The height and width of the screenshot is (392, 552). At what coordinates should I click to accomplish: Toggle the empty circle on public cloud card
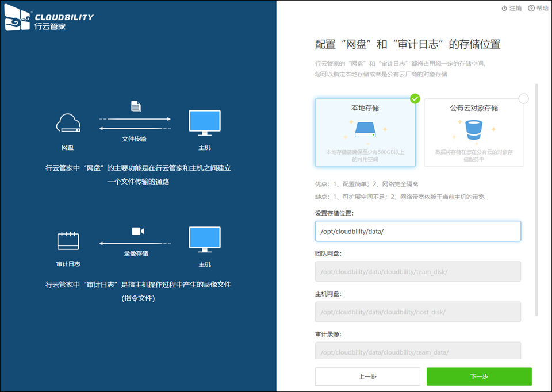pyautogui.click(x=523, y=99)
